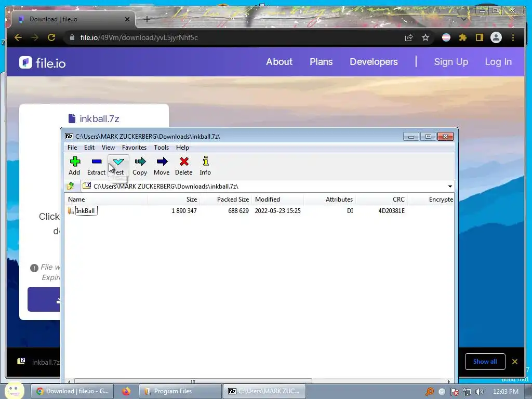Open the File menu in 7-Zip
Image resolution: width=532 pixels, height=399 pixels.
pos(72,147)
